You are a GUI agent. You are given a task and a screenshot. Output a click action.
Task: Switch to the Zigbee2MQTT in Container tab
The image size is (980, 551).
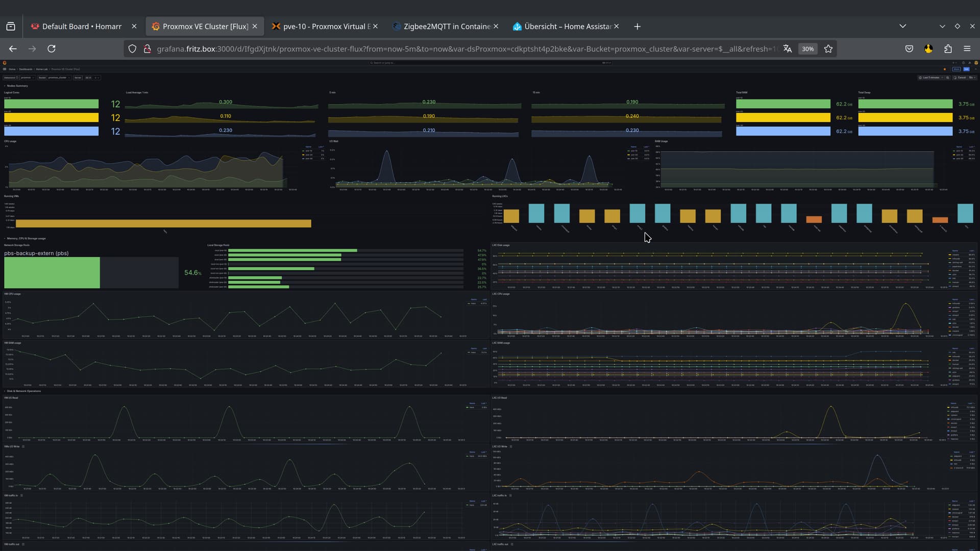[446, 27]
